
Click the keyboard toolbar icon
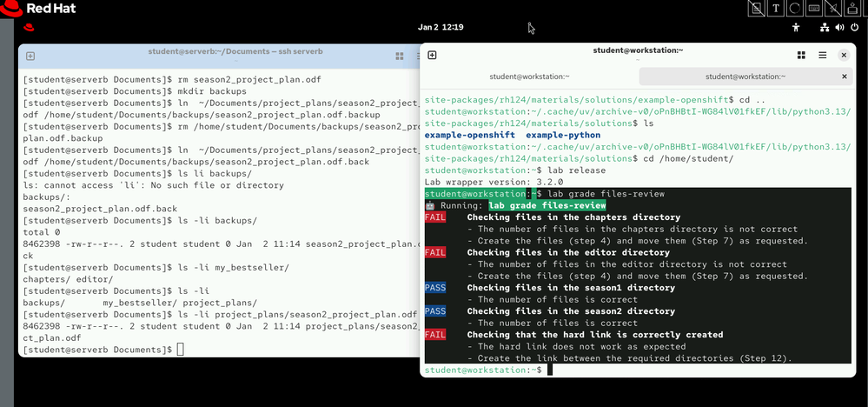(x=814, y=9)
